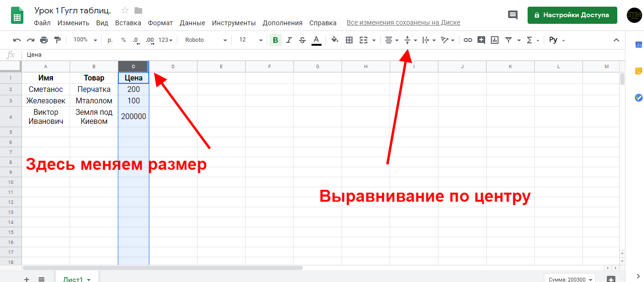Open Google Calendar side panel icon
Screen dimensions: 644x282
point(639,45)
